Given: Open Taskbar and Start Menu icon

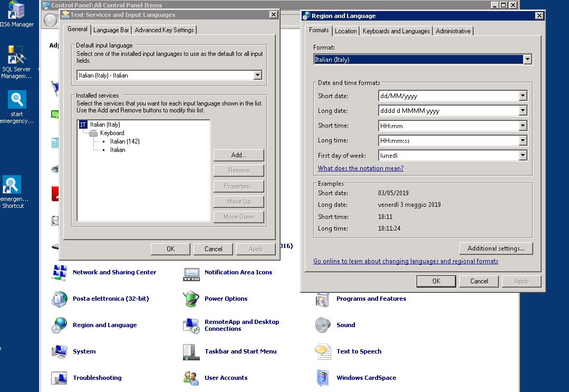Looking at the screenshot, I should pyautogui.click(x=191, y=352).
